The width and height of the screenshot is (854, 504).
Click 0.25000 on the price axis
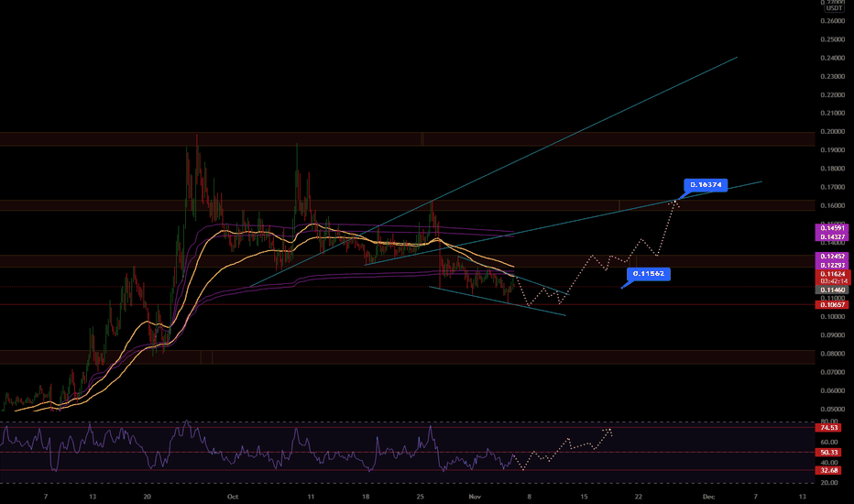tap(833, 39)
